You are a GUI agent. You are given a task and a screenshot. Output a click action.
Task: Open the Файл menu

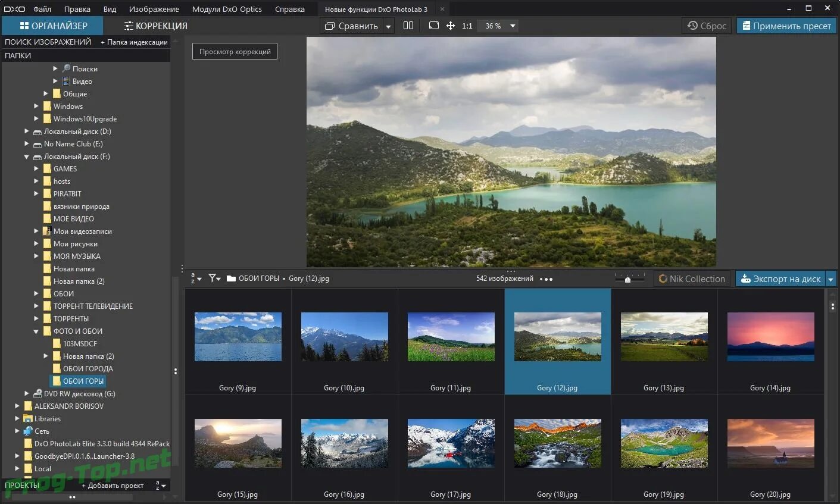(42, 9)
